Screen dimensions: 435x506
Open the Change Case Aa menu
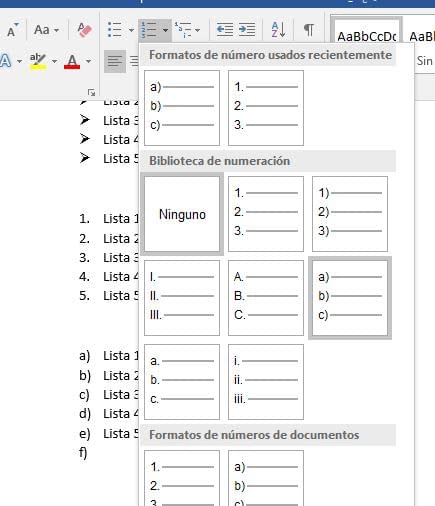pyautogui.click(x=46, y=30)
